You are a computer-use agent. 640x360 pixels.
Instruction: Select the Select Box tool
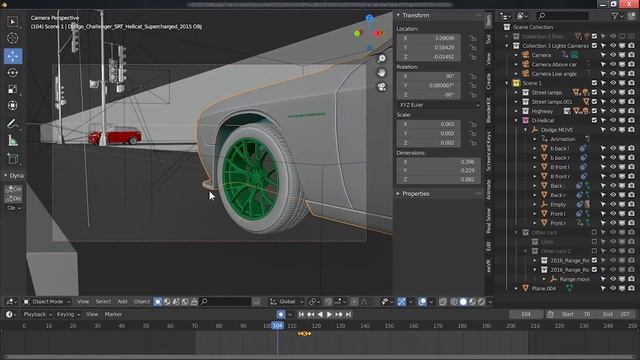pos(13,22)
